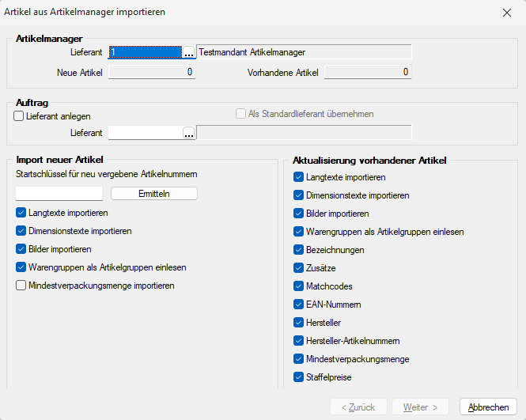Uncheck Hersteller update checkbox
Screen dimensions: 526x420
[298, 323]
